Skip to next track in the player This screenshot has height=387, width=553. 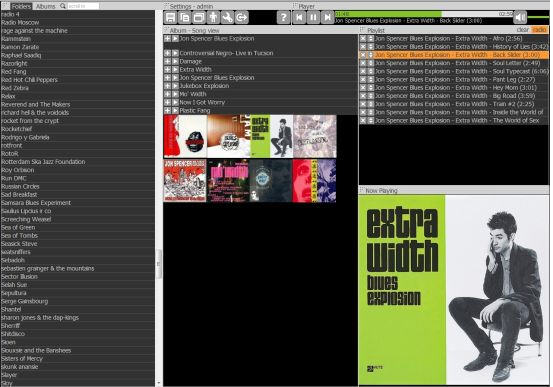[327, 17]
